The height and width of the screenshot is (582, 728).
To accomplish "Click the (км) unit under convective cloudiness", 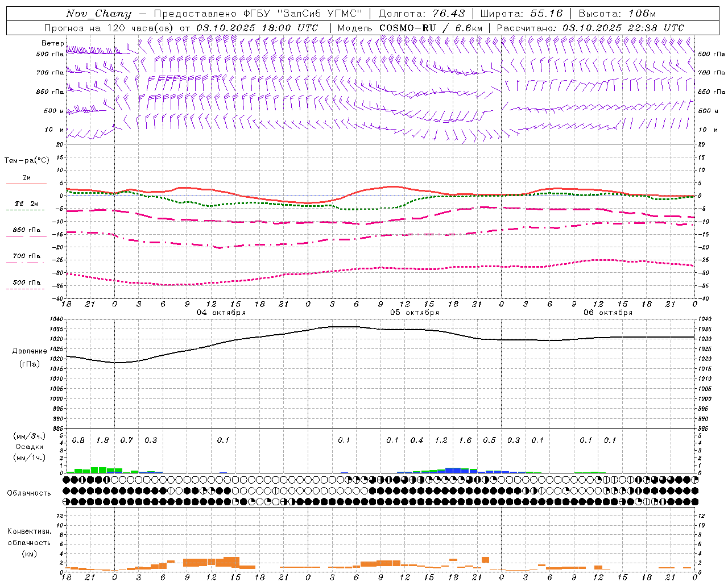I will (29, 554).
